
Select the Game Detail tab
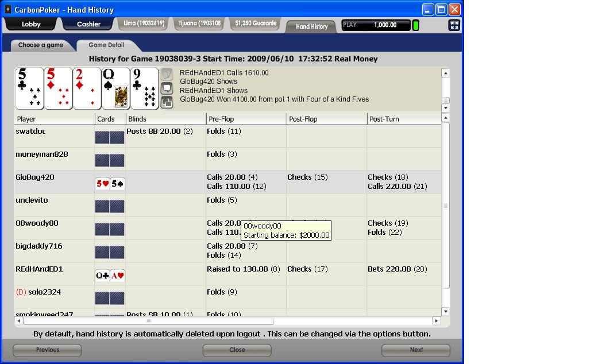(x=106, y=45)
